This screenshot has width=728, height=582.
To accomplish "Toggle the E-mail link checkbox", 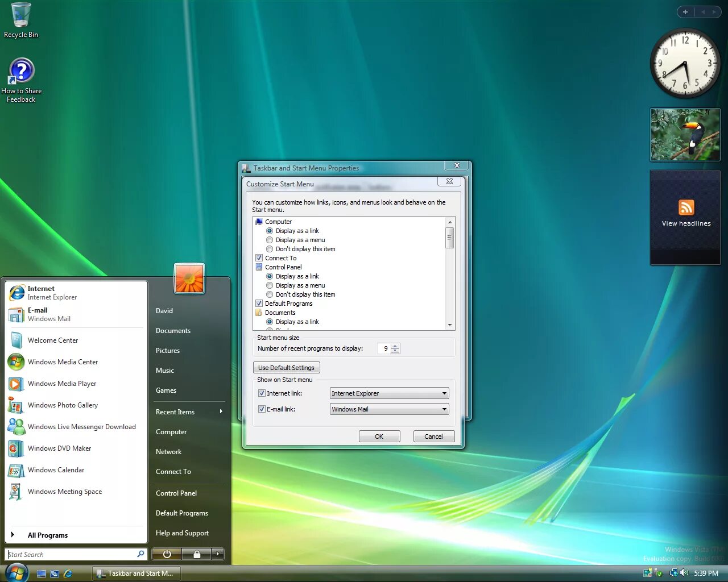I will point(262,409).
